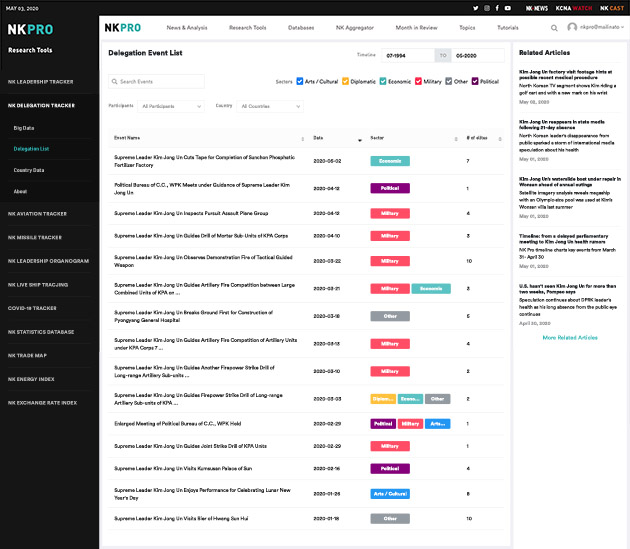The height and width of the screenshot is (549, 630).
Task: Uncheck the Arts / Cultural sector checkbox
Action: [x=300, y=81]
